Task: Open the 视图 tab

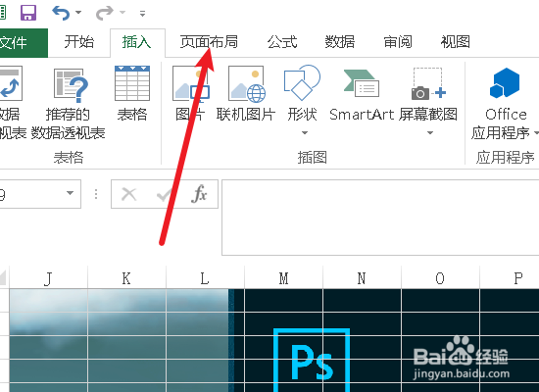Action: coord(456,42)
